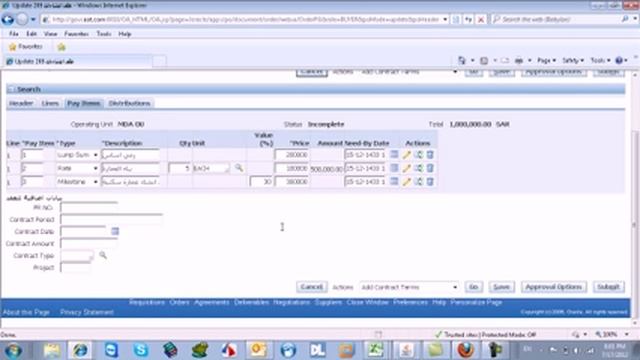Click the search magnifier in browser search box
Screen dimensions: 640x360
[625, 19]
